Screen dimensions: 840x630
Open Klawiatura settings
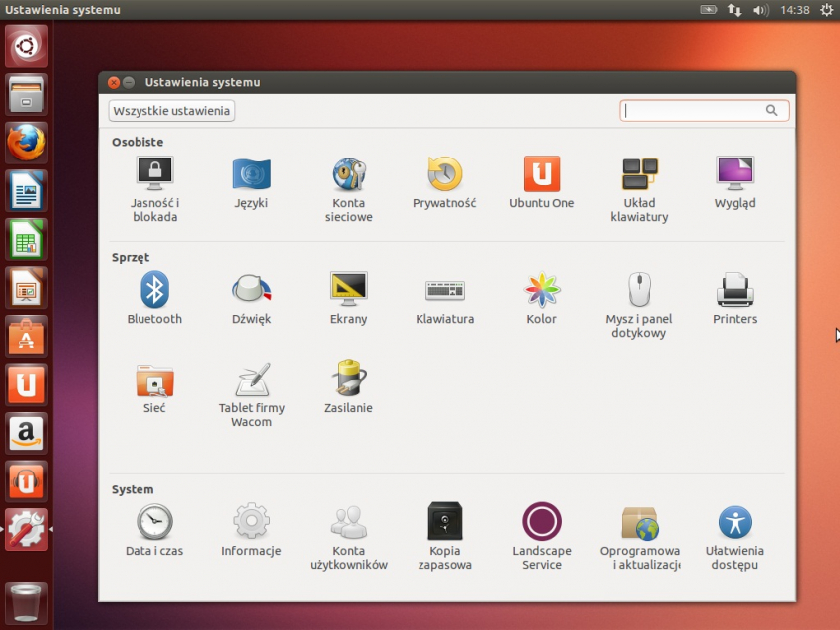click(x=443, y=290)
